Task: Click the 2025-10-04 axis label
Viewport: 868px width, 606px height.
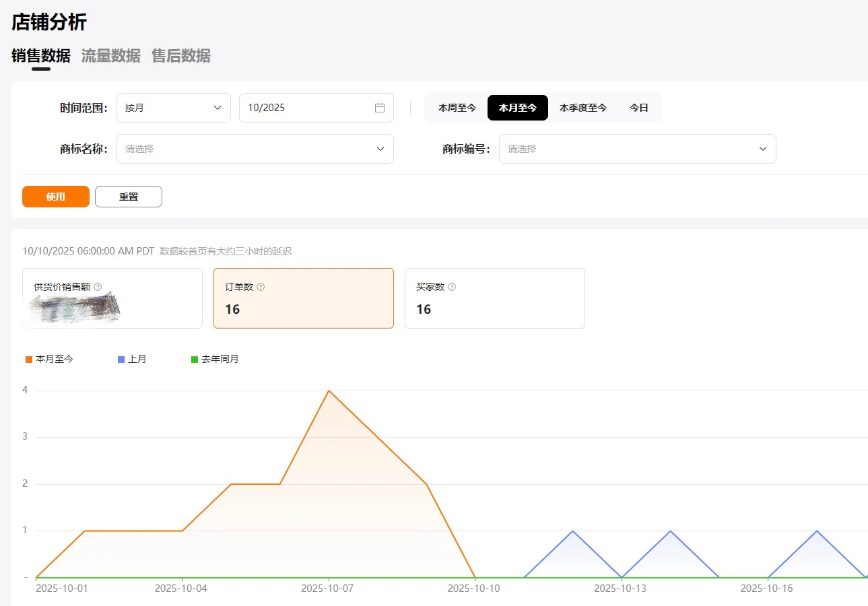Action: pyautogui.click(x=181, y=588)
